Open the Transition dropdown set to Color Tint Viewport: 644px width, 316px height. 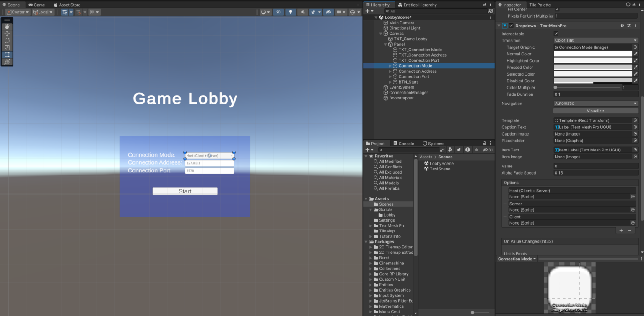click(x=595, y=40)
